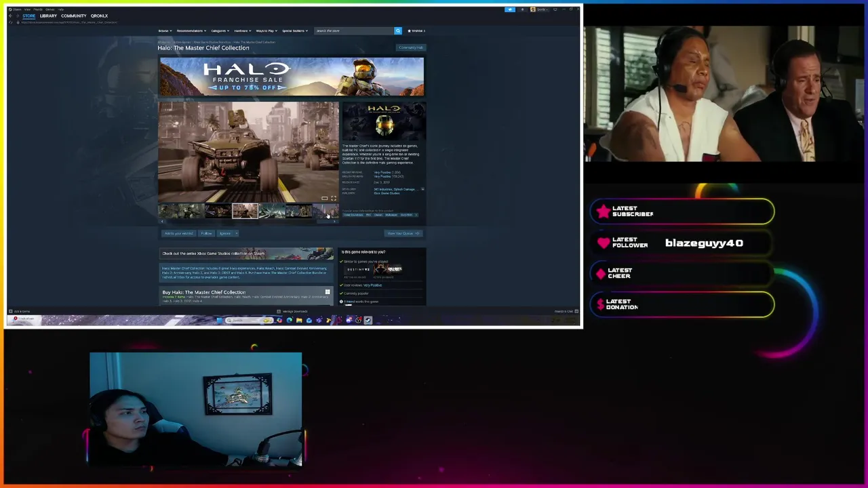This screenshot has height=488, width=868.
Task: Click the Destiny 2 similar game capsule
Action: tap(357, 270)
